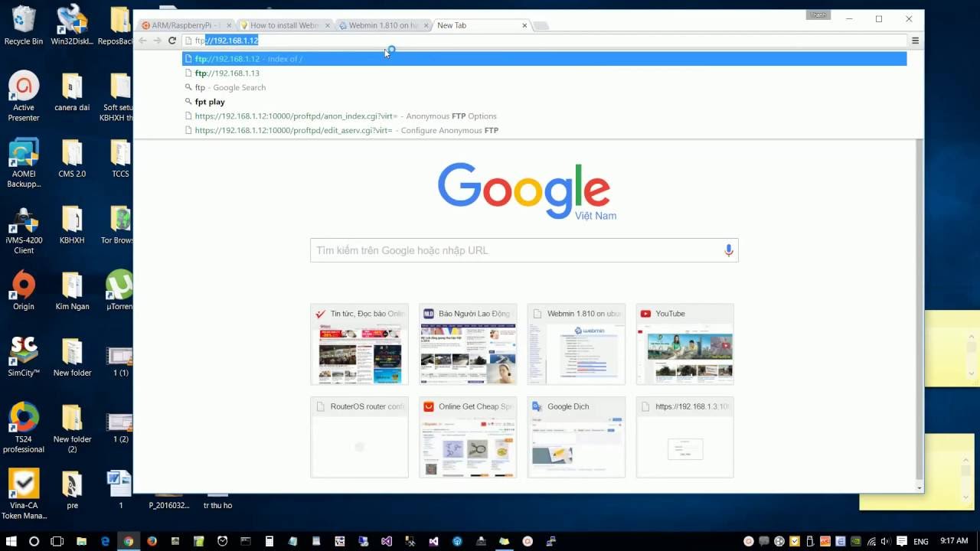Close the How to install Webmin tab
This screenshot has height=551, width=980.
(x=327, y=25)
